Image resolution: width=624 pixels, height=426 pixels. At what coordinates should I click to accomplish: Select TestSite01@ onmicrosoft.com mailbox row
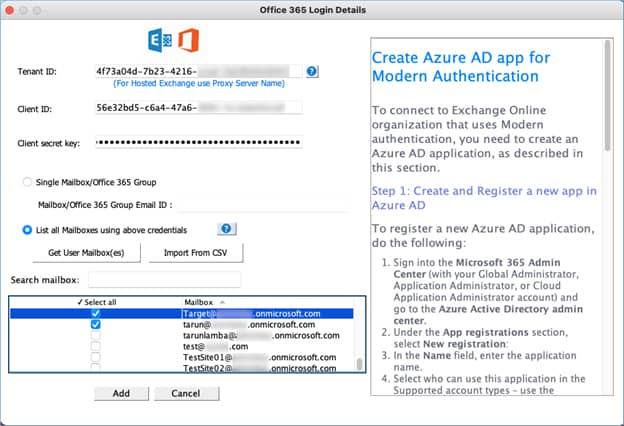[x=181, y=357]
